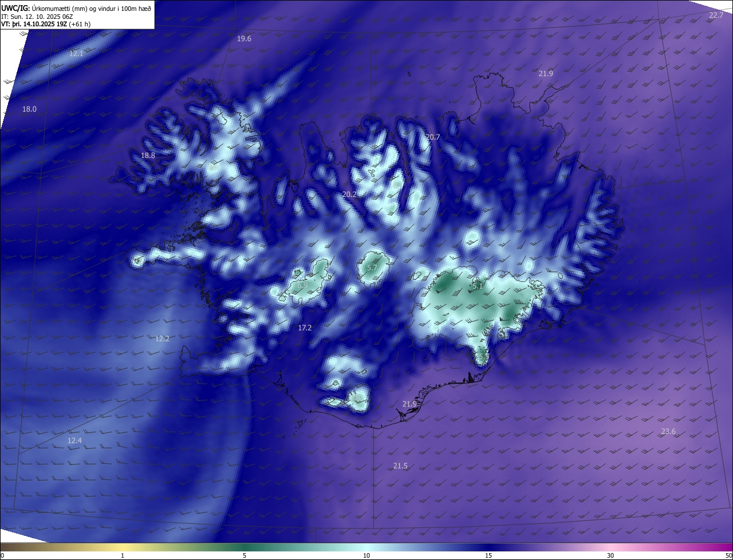Click the 12.4 value label
The height and width of the screenshot is (560, 733).
(x=74, y=441)
